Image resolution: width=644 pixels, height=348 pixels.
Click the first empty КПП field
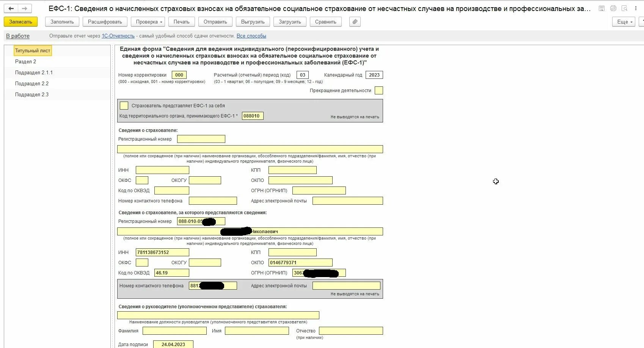(x=292, y=170)
